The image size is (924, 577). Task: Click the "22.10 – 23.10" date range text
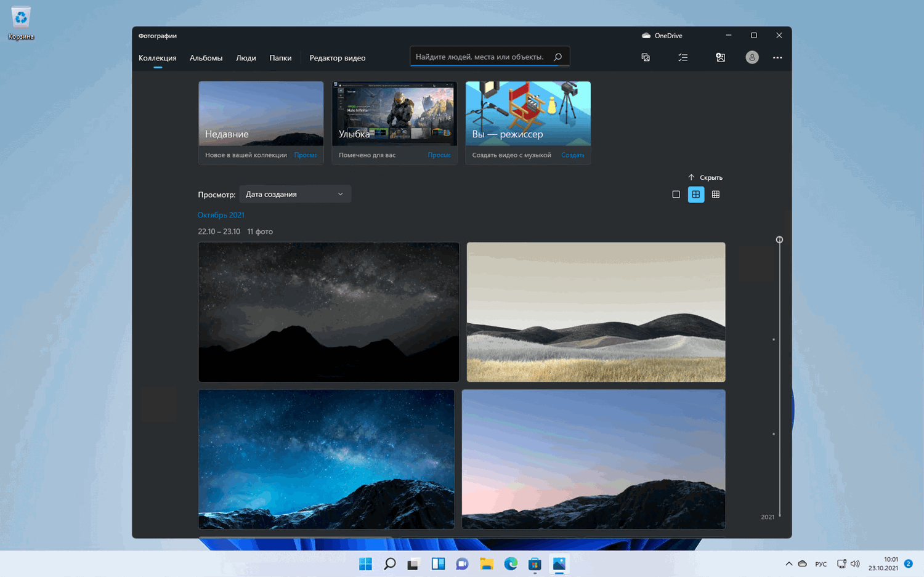tap(219, 232)
